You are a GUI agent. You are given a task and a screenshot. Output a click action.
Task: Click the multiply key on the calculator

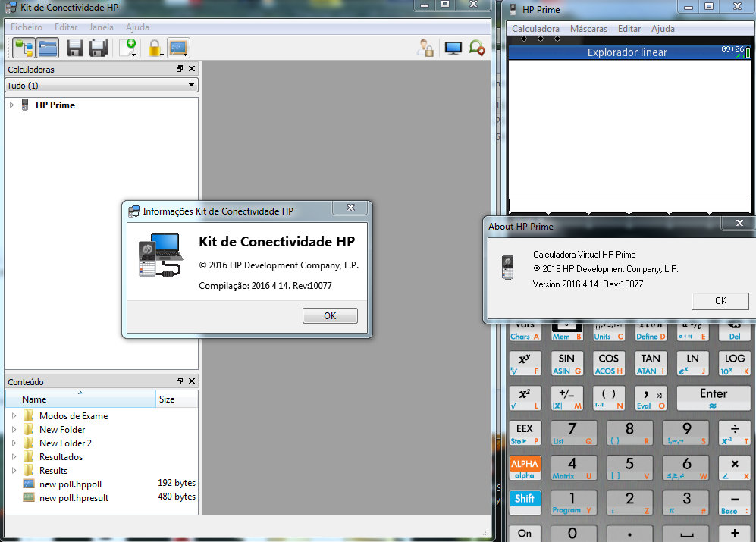click(735, 468)
